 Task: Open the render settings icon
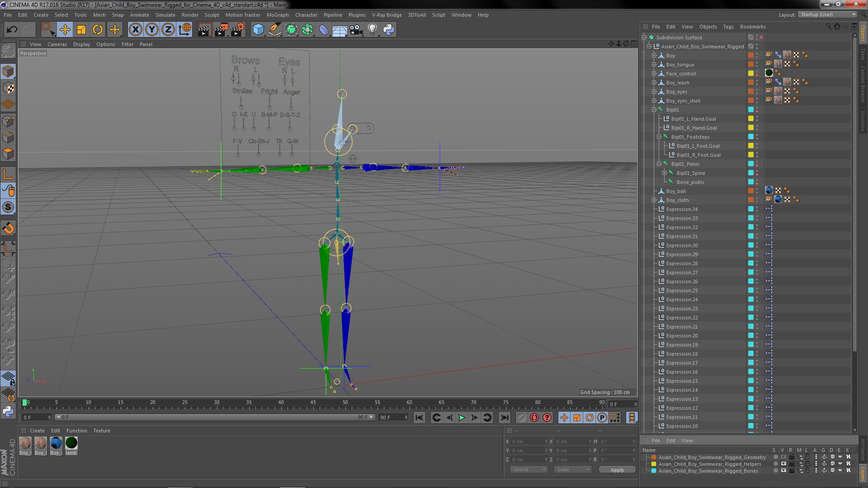tap(237, 30)
